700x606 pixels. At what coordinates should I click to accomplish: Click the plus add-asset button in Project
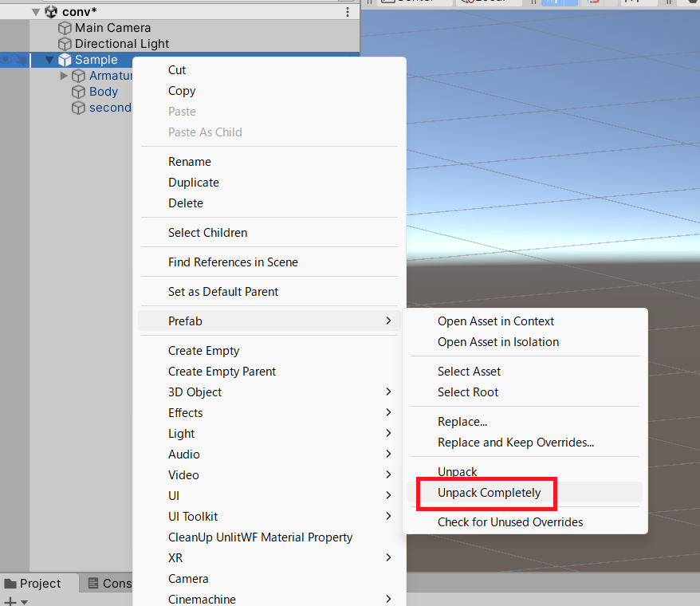coord(10,601)
